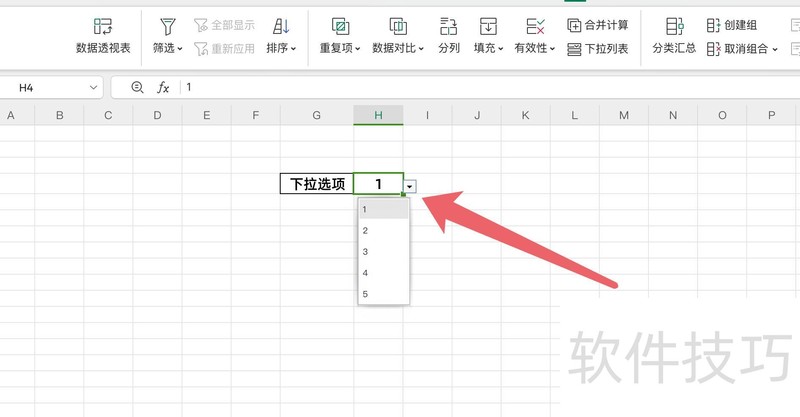Screen dimensions: 800x417
Task: Select column header F
Action: coord(256,115)
